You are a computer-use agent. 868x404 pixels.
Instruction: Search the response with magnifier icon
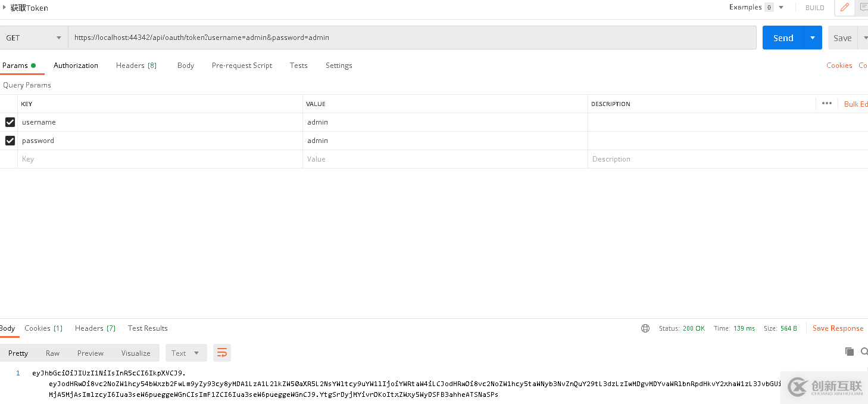point(864,352)
